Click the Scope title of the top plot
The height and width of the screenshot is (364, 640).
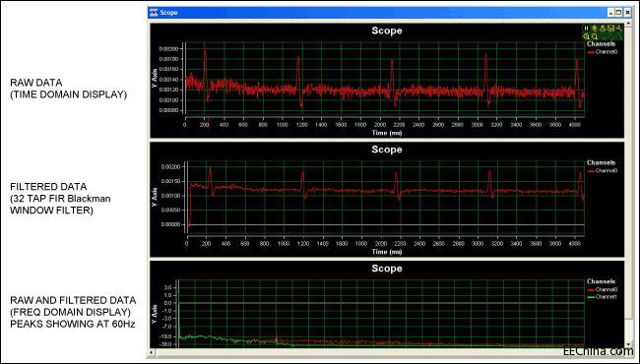[x=387, y=30]
